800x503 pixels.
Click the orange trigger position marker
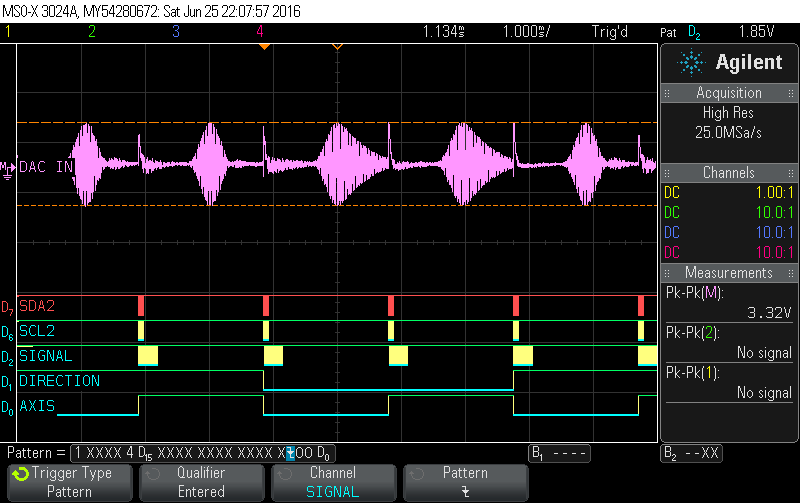click(337, 46)
